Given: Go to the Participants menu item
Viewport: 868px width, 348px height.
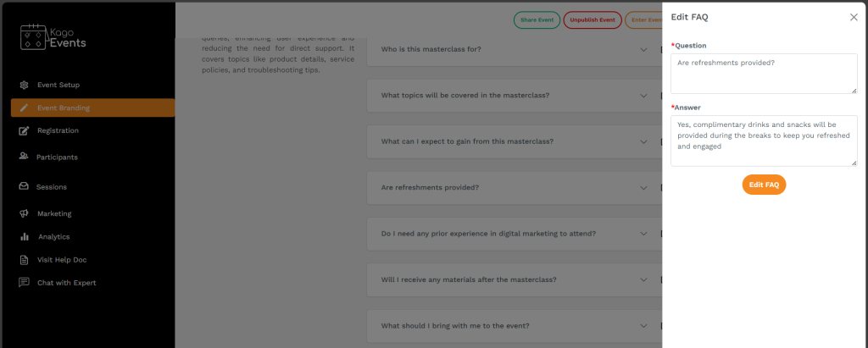Looking at the screenshot, I should click(x=57, y=157).
